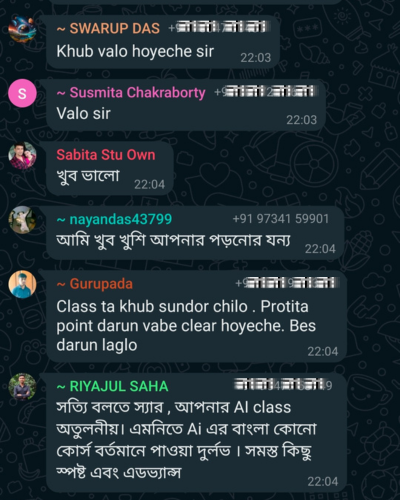This screenshot has width=400, height=500.
Task: Open contact Sabita Stu Own
Action: 106,155
